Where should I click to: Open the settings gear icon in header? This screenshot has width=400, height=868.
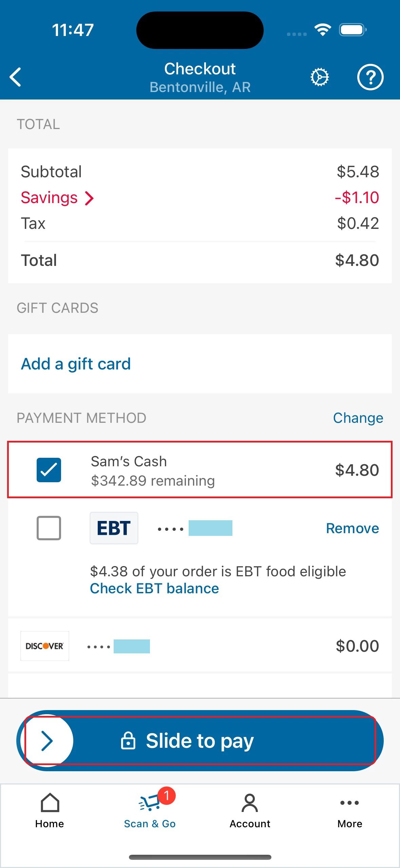pyautogui.click(x=320, y=77)
